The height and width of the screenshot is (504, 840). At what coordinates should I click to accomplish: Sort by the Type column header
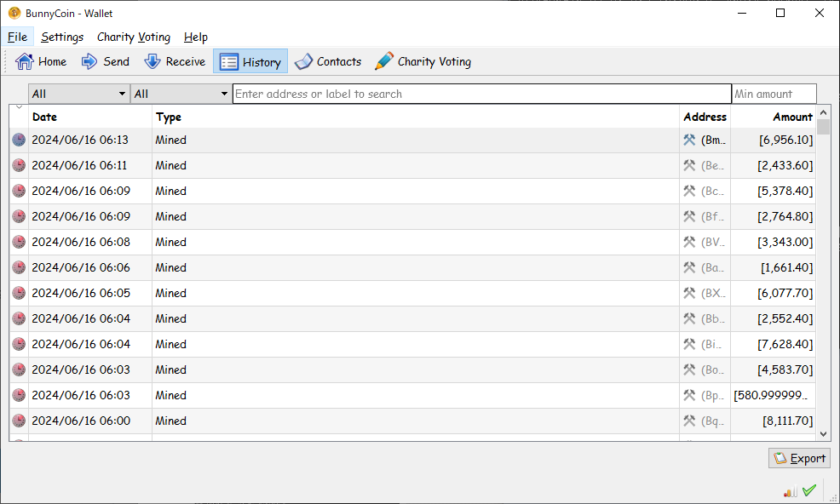pyautogui.click(x=416, y=117)
